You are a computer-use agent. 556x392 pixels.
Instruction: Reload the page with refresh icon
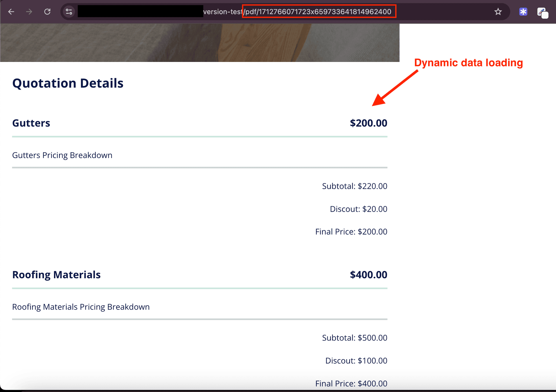(x=47, y=12)
